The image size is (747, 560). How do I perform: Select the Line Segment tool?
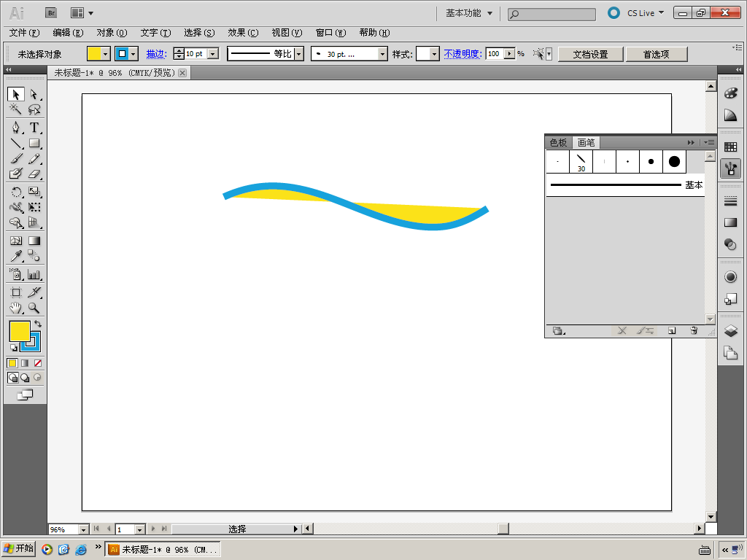click(16, 143)
